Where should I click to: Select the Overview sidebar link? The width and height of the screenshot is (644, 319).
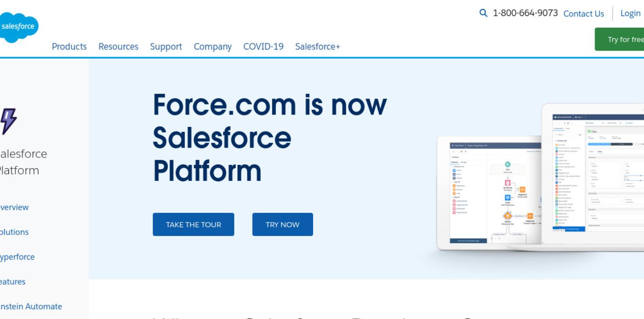point(14,207)
